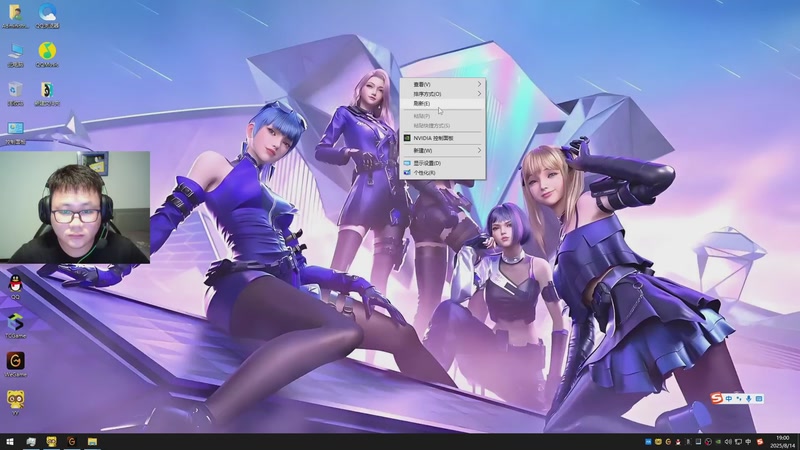Open the QQMusic desktop shortcut

(47, 55)
